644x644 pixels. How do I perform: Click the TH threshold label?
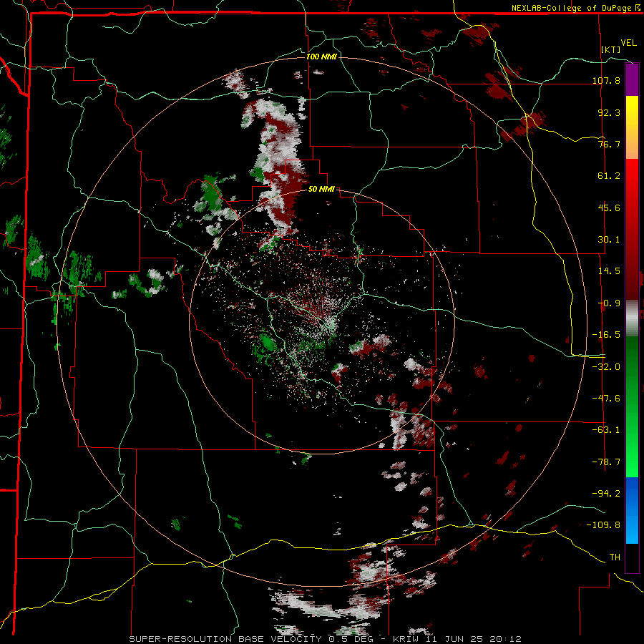pos(615,557)
